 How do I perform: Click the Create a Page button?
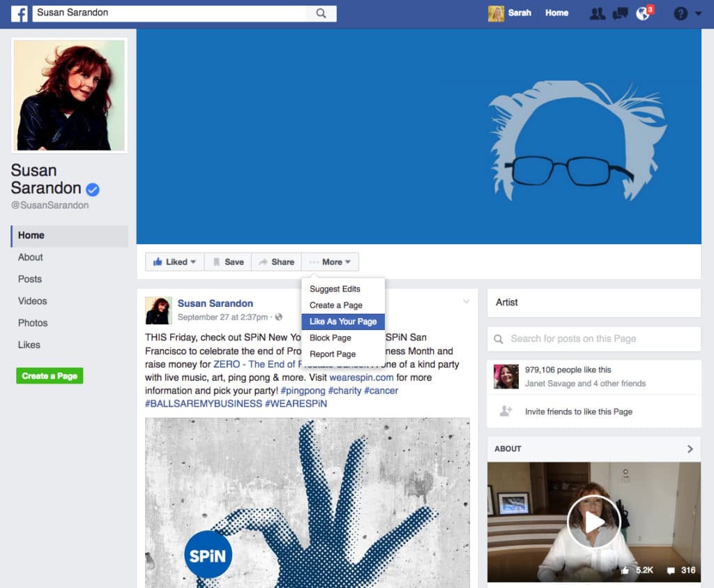click(49, 375)
